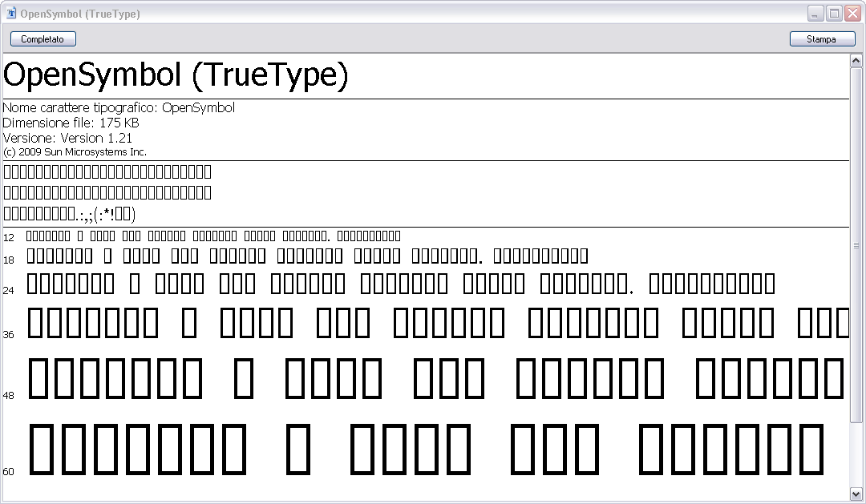Click the scrollbar up arrow

click(856, 61)
